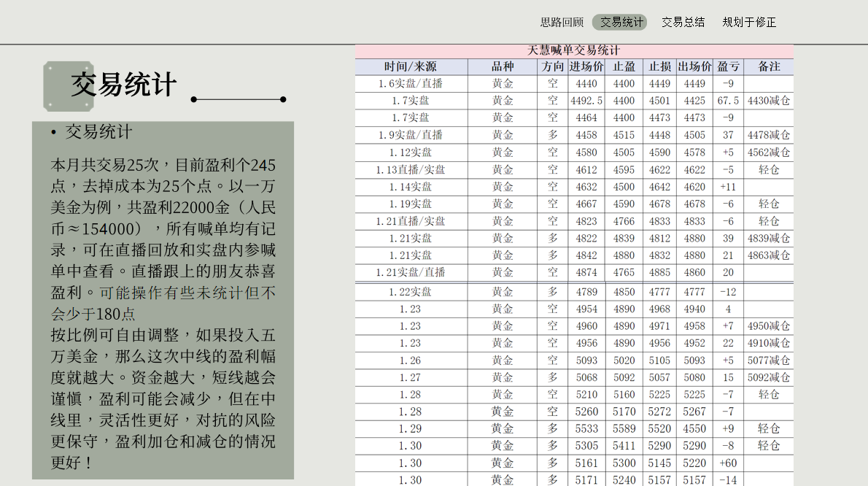Click entry price 4492.5 cell
868x486 pixels.
(x=586, y=101)
